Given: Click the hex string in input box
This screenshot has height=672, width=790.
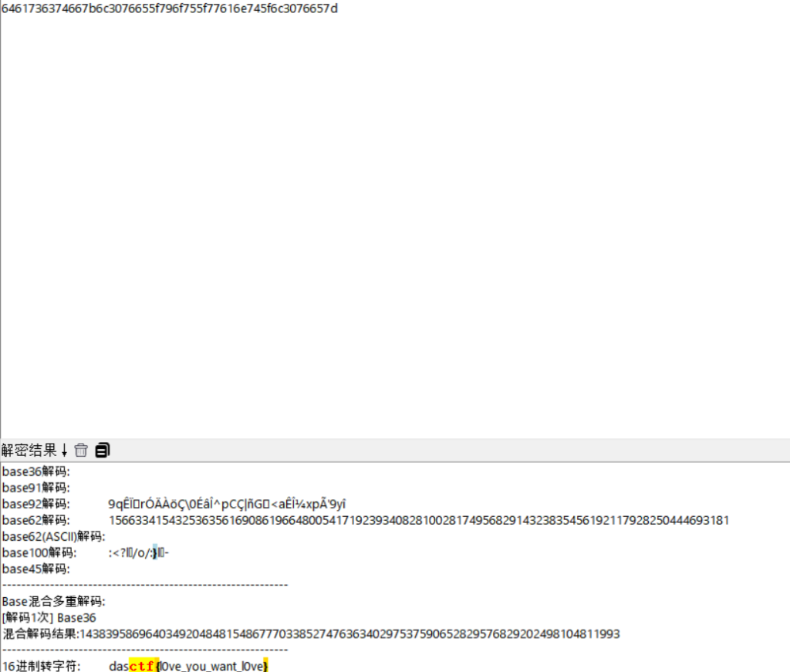Looking at the screenshot, I should click(170, 8).
